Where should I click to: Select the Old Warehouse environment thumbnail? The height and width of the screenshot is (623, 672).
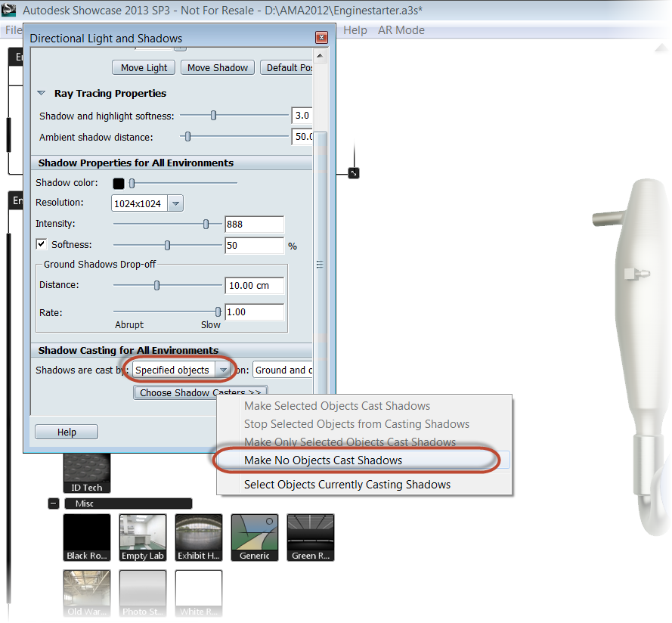point(87,594)
